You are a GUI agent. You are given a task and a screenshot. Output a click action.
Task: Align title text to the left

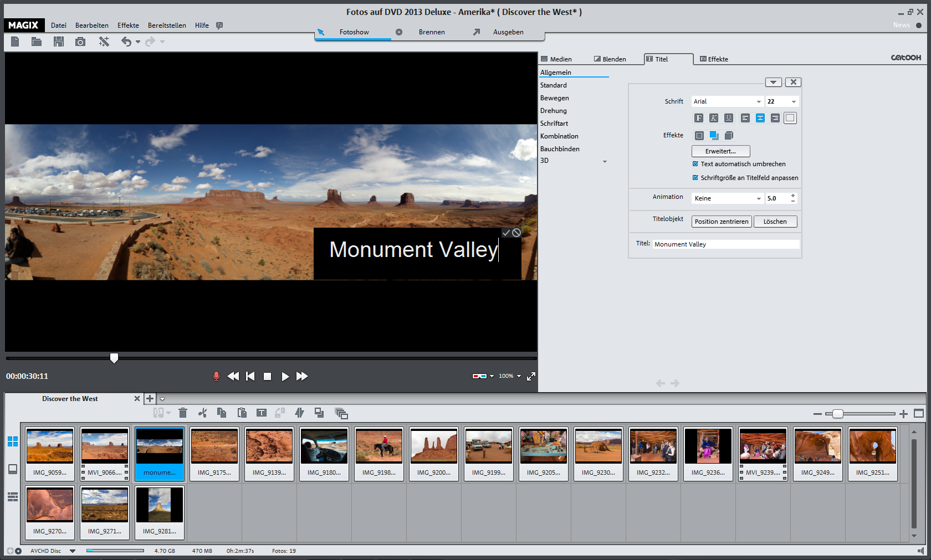click(x=745, y=118)
